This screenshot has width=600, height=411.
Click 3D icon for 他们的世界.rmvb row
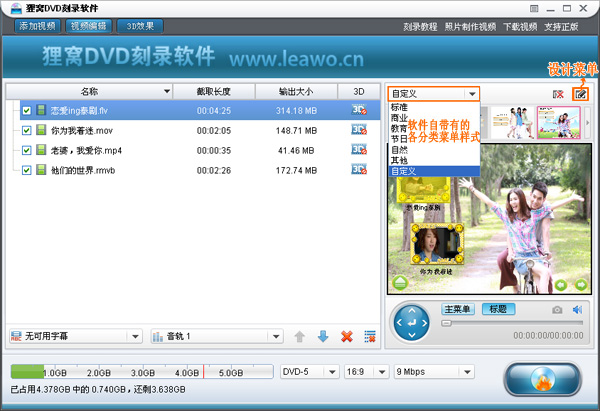[359, 169]
